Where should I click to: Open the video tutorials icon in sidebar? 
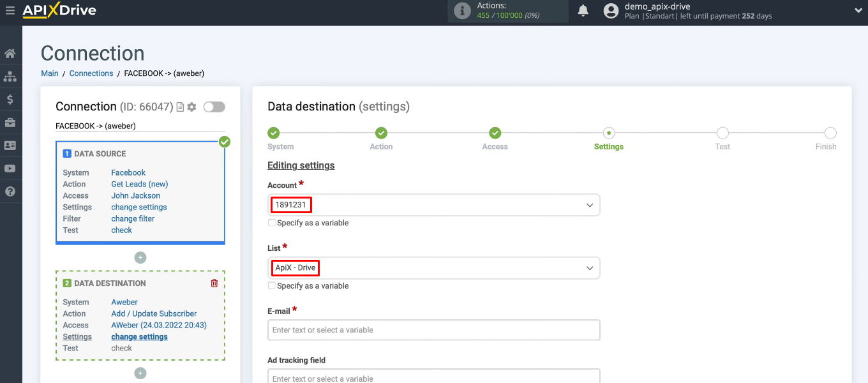point(10,168)
